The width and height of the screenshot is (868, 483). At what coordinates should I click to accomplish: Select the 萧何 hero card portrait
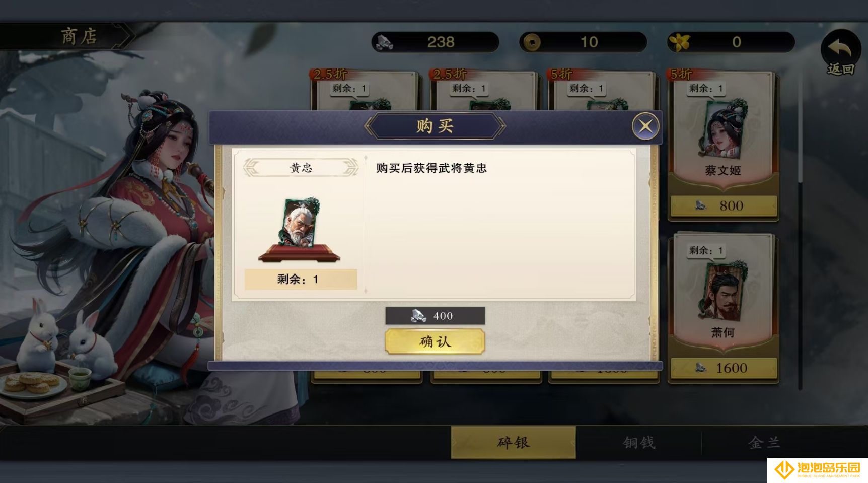(x=724, y=291)
